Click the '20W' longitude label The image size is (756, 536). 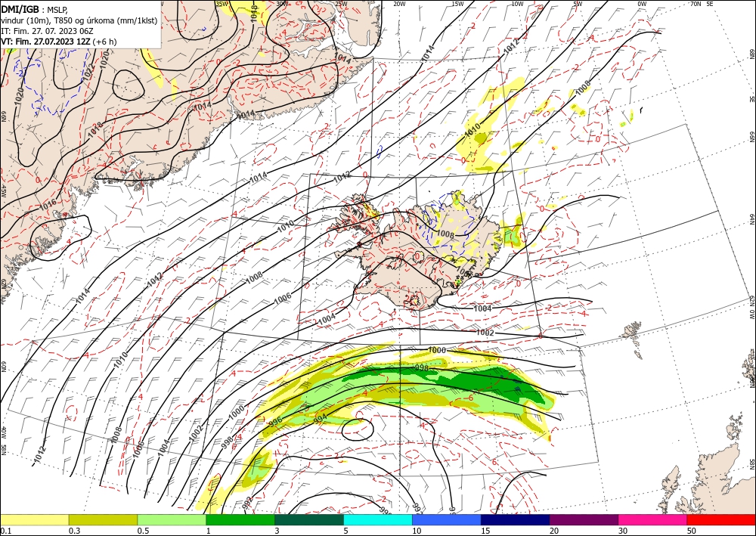click(399, 3)
